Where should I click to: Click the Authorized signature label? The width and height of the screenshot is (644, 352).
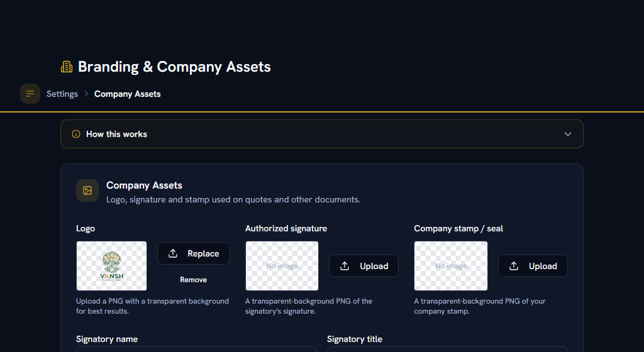[286, 229]
